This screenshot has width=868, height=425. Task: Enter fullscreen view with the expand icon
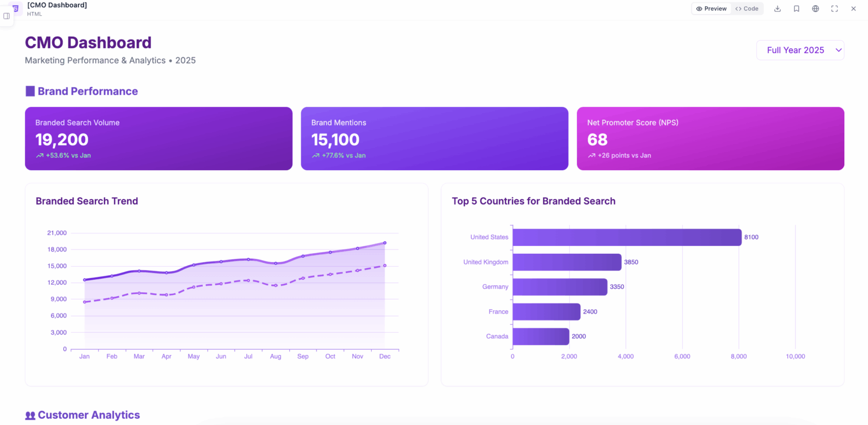pyautogui.click(x=835, y=8)
